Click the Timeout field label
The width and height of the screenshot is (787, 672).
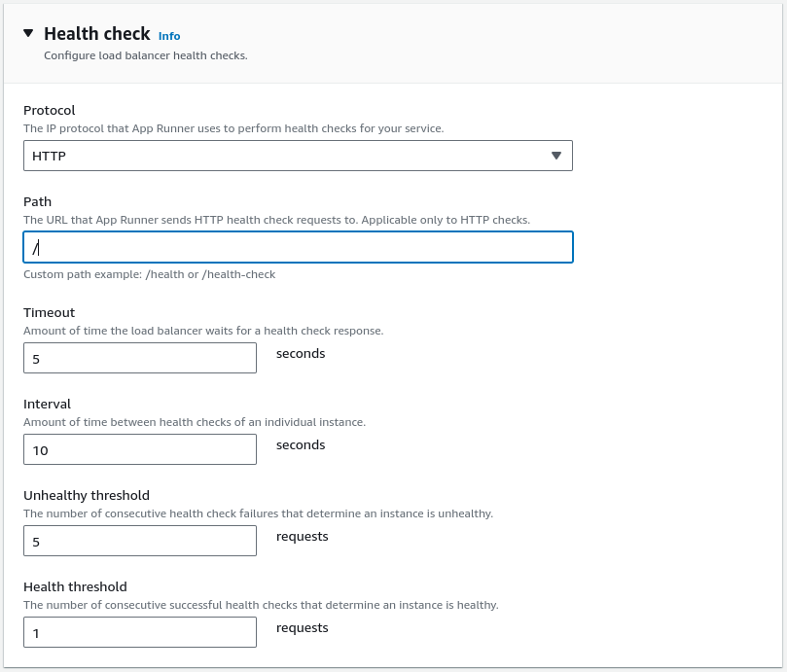(49, 312)
